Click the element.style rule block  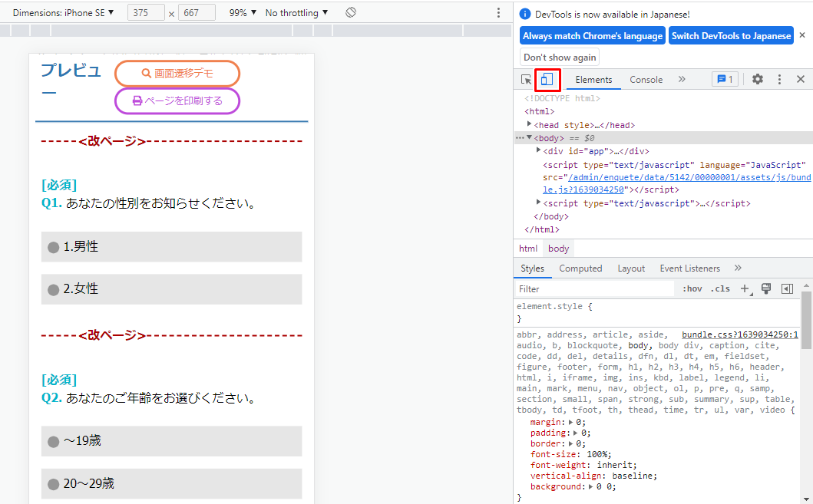coord(657,312)
